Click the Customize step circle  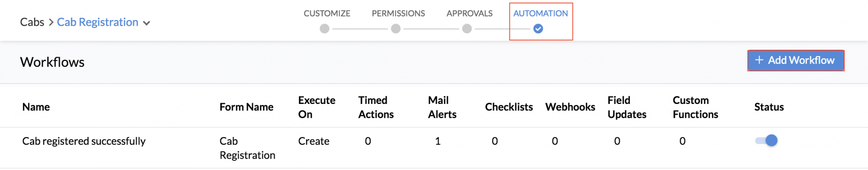click(x=324, y=29)
